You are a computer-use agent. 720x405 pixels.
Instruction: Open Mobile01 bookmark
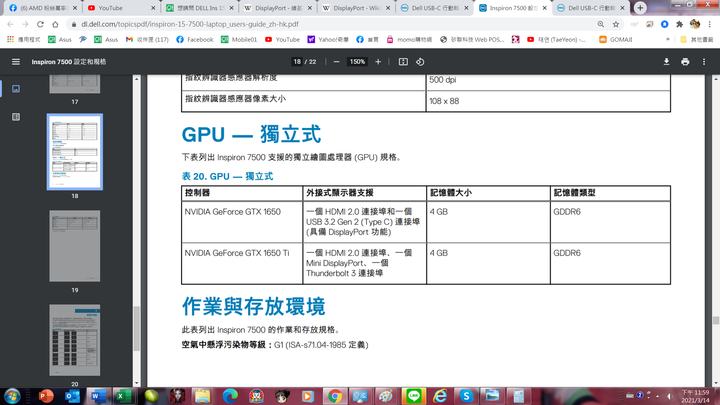(x=240, y=39)
